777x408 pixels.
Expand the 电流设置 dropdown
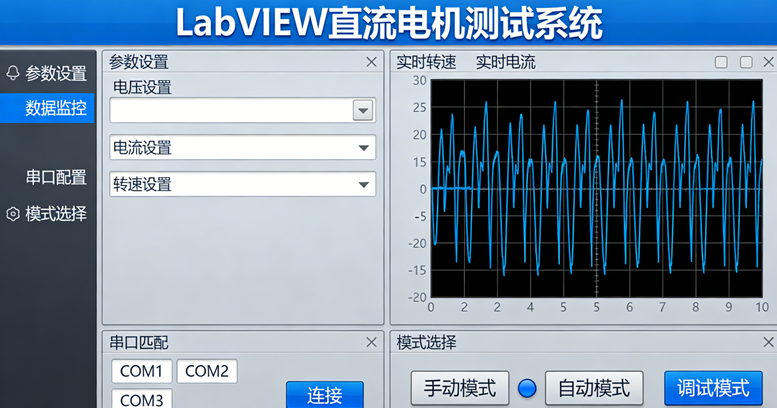pos(363,148)
